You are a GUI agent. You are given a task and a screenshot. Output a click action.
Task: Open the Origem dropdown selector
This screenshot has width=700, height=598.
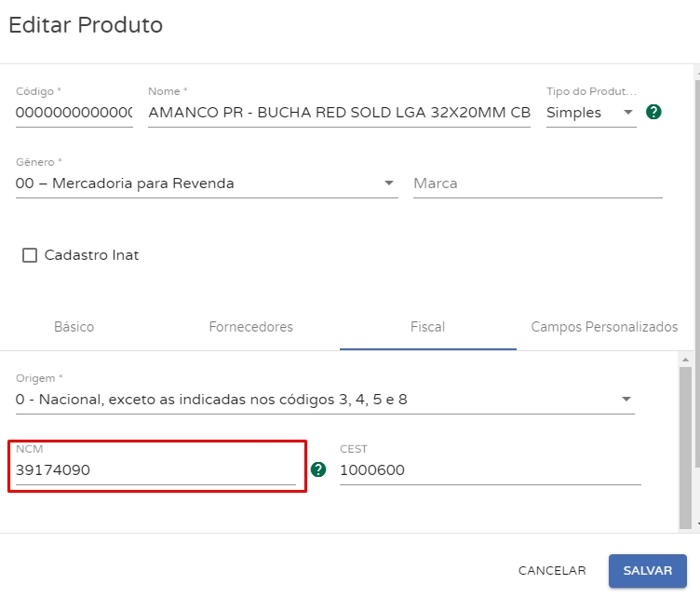pos(324,400)
